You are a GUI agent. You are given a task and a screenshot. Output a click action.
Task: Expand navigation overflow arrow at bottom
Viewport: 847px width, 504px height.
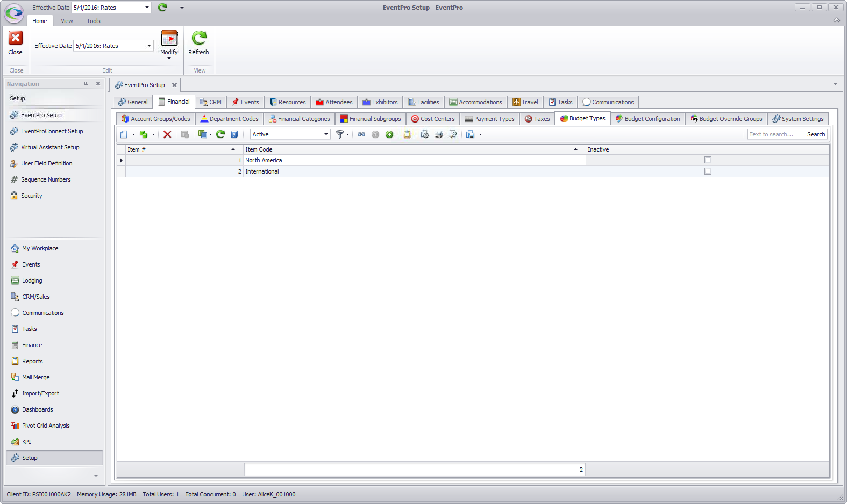(x=96, y=476)
